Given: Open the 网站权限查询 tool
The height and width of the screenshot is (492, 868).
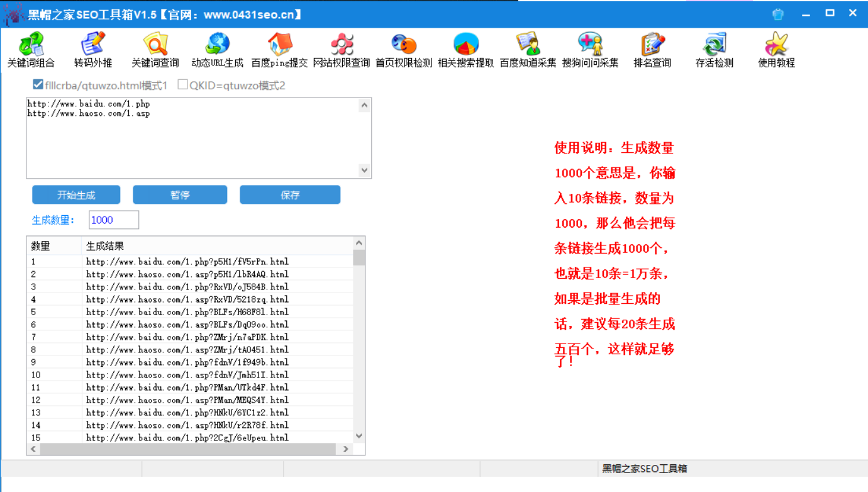Looking at the screenshot, I should point(342,50).
